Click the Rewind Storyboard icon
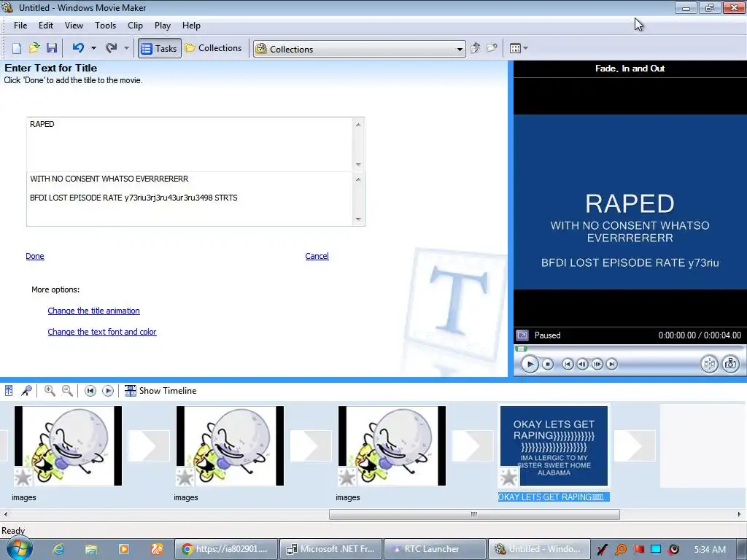Viewport: 747px width, 560px height. (90, 391)
